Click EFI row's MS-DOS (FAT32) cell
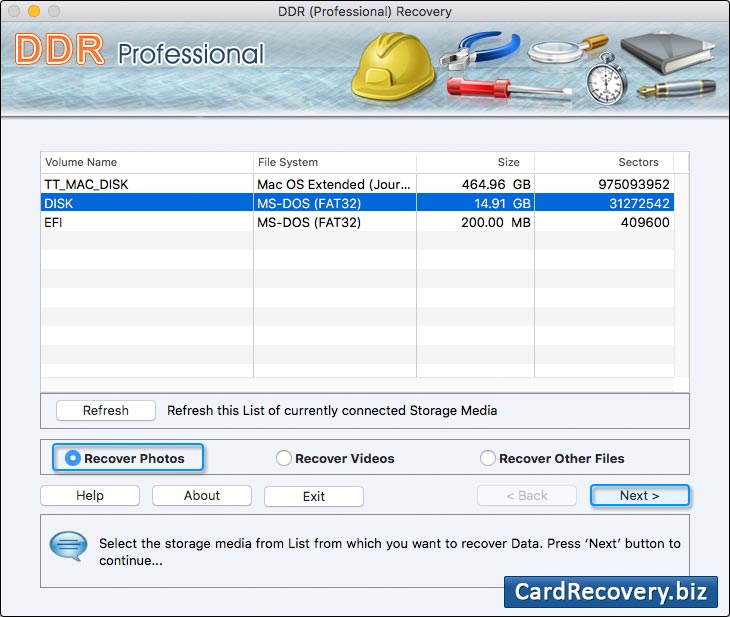This screenshot has height=617, width=730. (x=335, y=223)
